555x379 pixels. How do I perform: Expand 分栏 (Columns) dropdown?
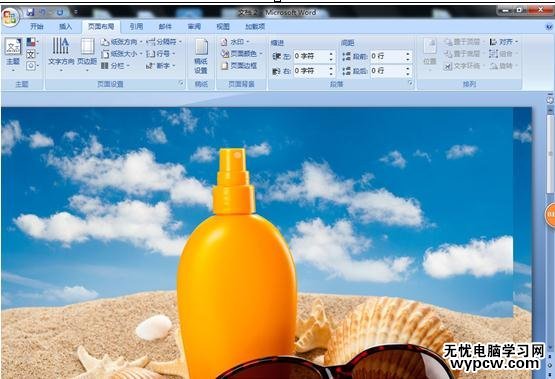coord(115,66)
